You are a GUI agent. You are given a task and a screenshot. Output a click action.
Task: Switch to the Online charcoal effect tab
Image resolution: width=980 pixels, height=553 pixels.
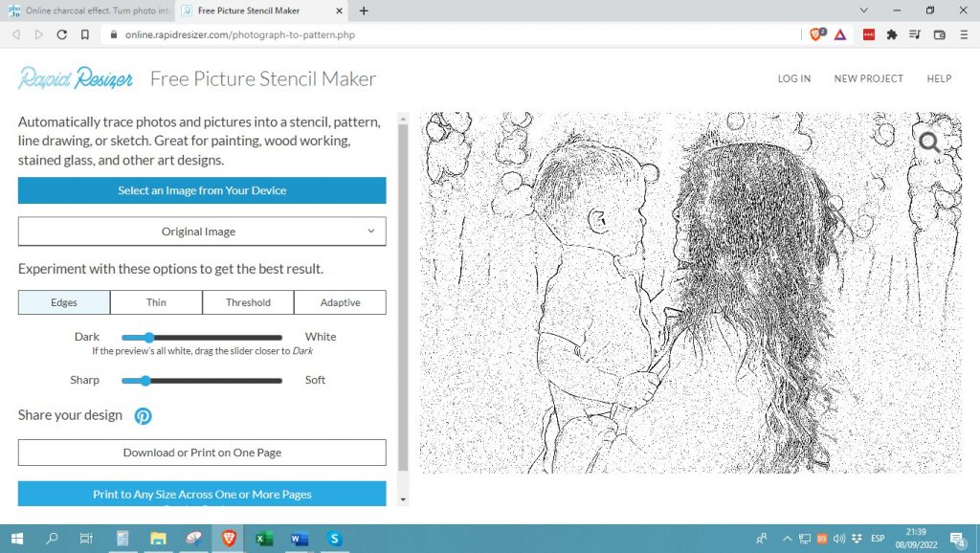point(86,11)
